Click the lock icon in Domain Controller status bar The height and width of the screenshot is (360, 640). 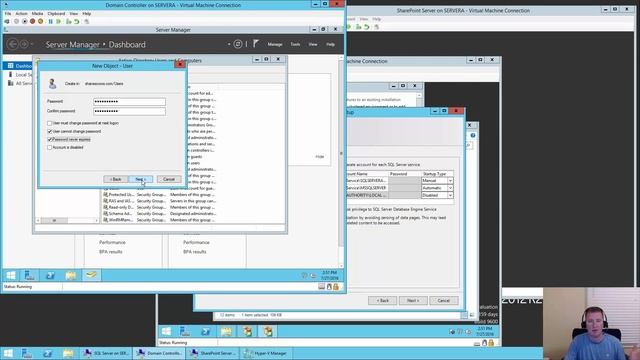336,287
